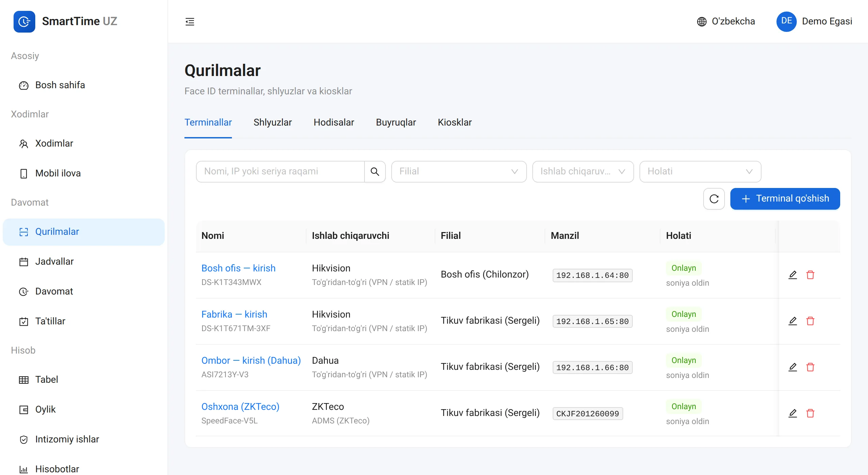Image resolution: width=868 pixels, height=475 pixels.
Task: Open the Ishlab chiqaruvchi filter dropdown
Action: tap(583, 171)
